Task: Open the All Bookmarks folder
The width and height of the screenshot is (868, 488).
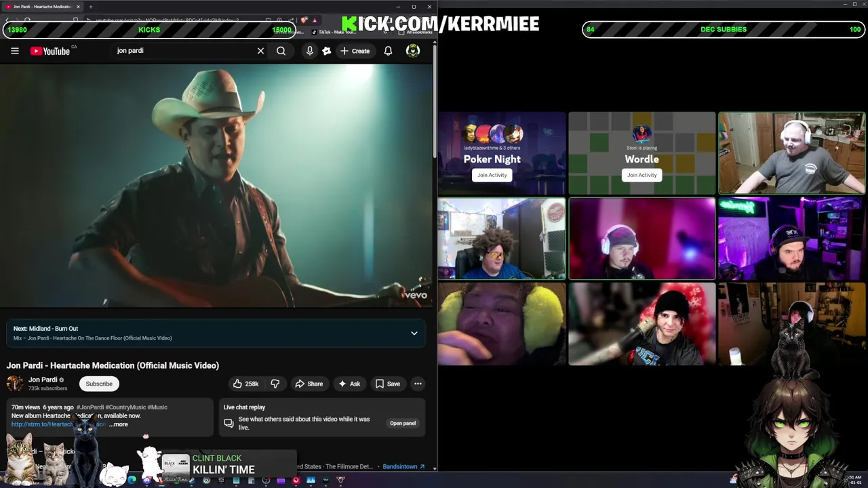Action: coord(416,32)
